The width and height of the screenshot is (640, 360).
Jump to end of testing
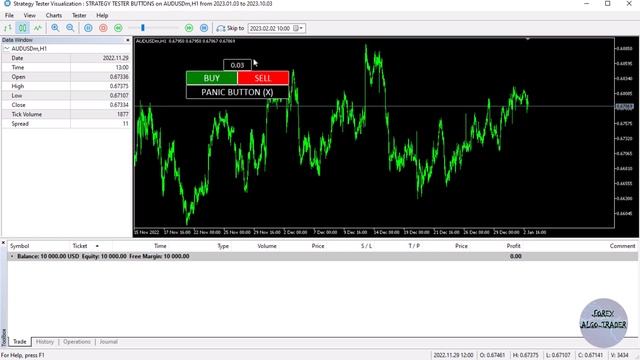click(x=204, y=28)
